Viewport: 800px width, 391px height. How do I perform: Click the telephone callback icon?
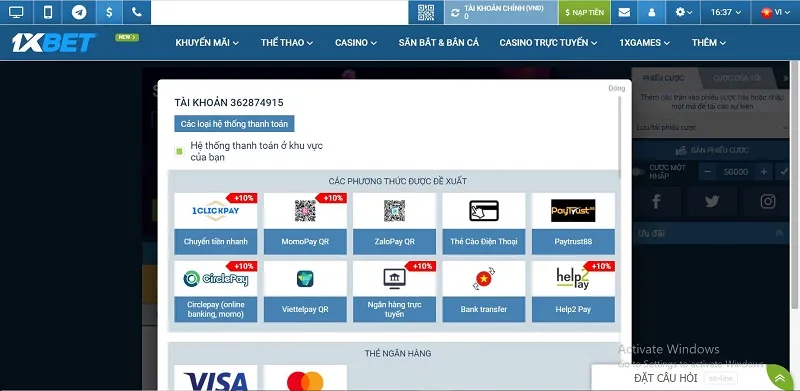137,12
